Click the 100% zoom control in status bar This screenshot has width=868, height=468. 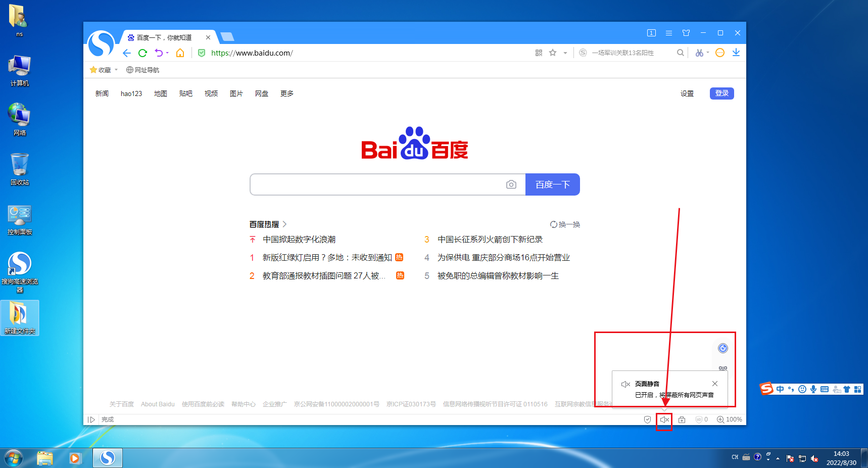729,419
